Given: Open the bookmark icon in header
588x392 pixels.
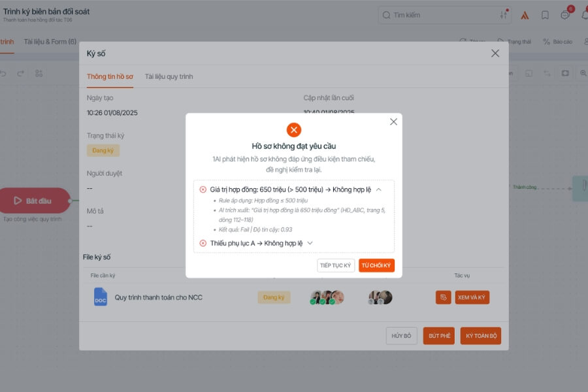Looking at the screenshot, I should [545, 15].
